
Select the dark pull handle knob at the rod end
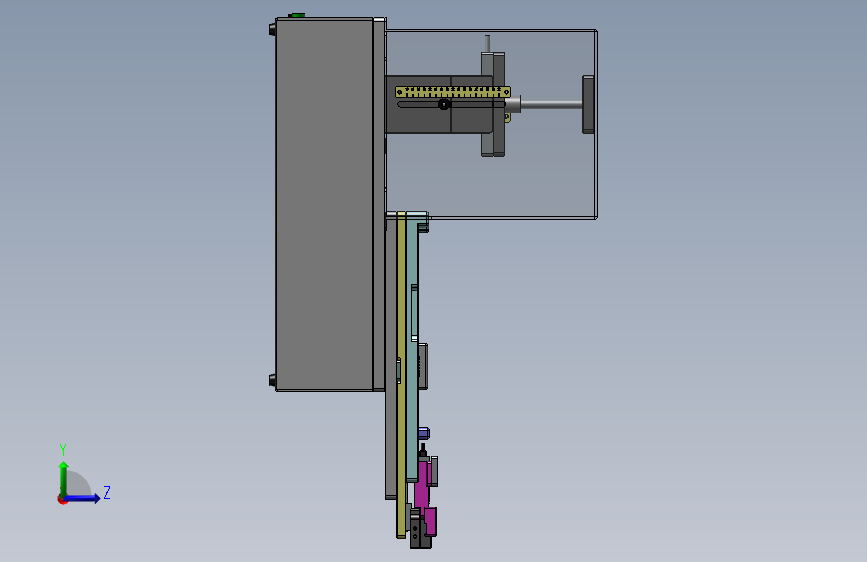pos(588,105)
